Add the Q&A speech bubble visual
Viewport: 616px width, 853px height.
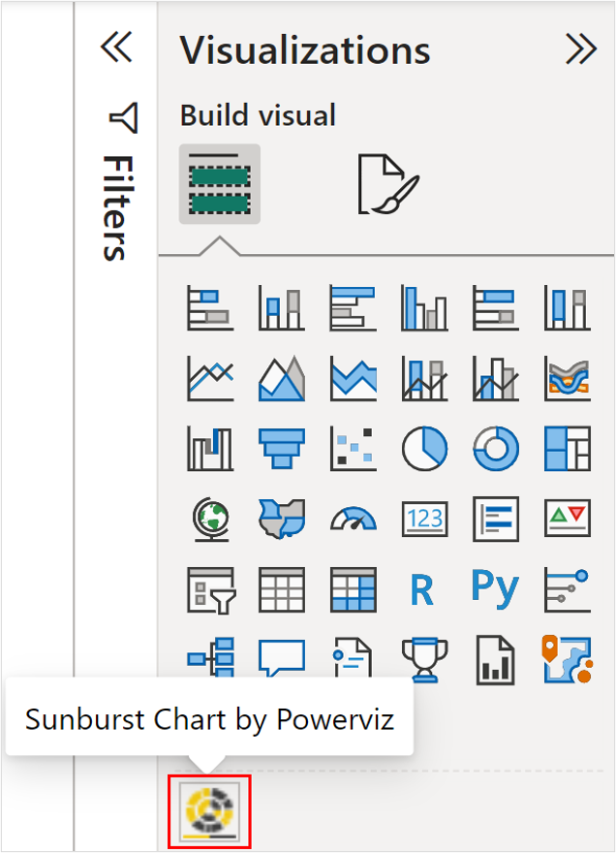coord(282,659)
